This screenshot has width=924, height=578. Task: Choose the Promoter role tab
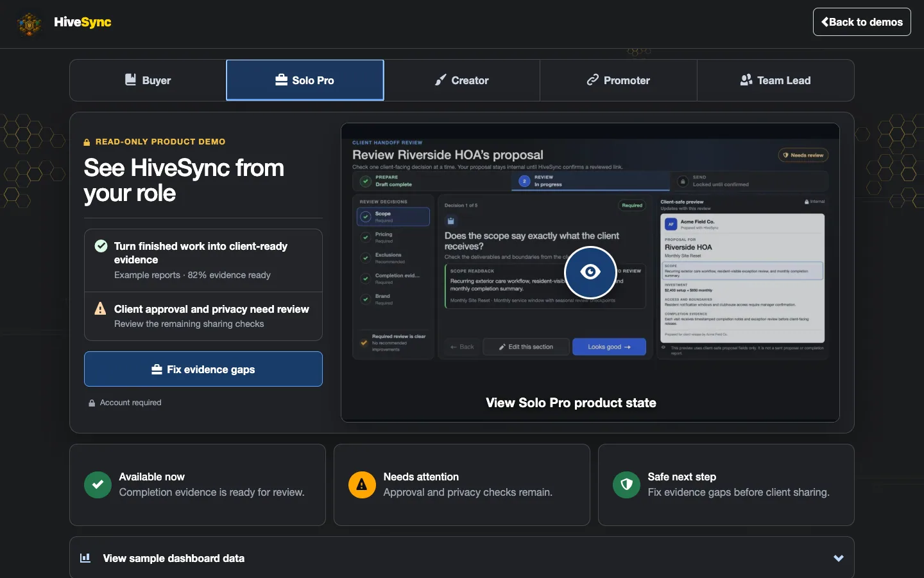(x=619, y=80)
